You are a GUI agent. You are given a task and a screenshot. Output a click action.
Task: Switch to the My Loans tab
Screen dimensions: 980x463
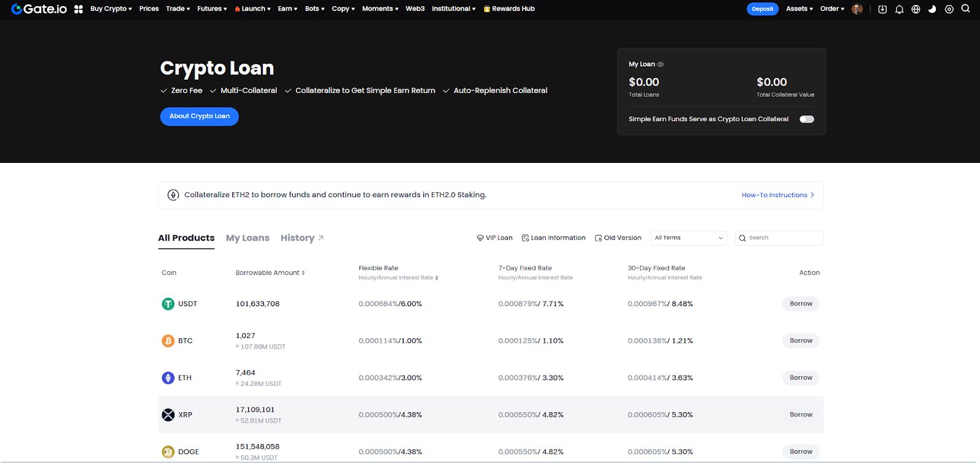click(247, 238)
